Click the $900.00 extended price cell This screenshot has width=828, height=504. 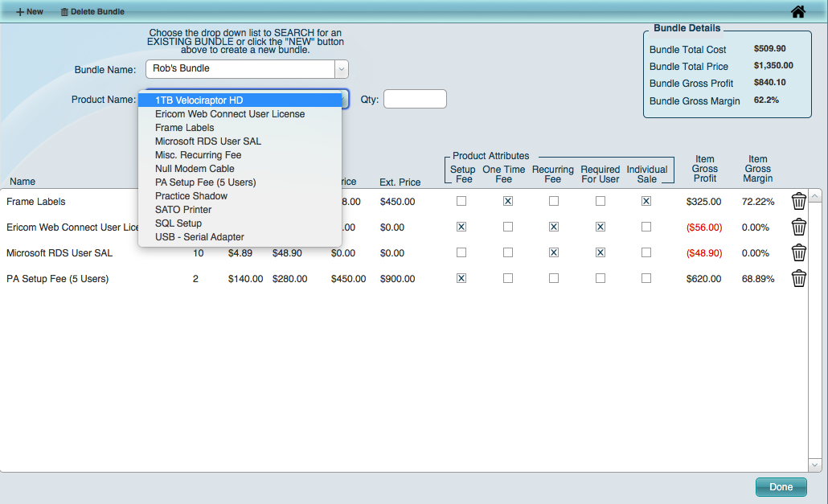coord(398,279)
